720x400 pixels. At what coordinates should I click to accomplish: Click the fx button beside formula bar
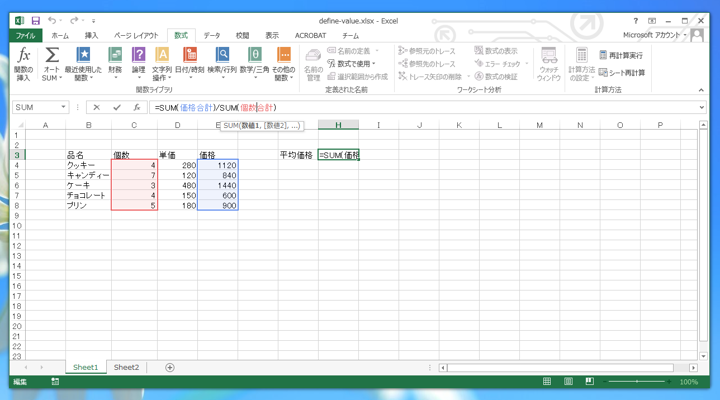click(x=137, y=107)
